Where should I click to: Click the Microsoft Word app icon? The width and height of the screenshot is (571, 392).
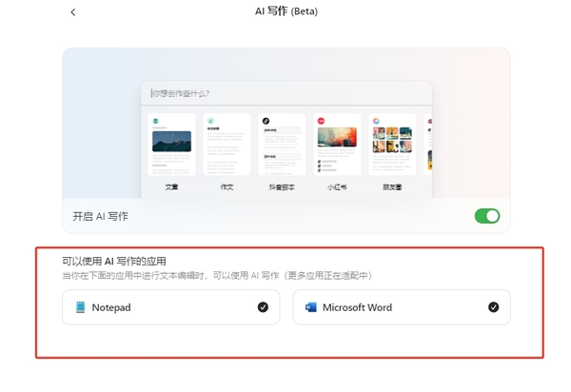[310, 307]
